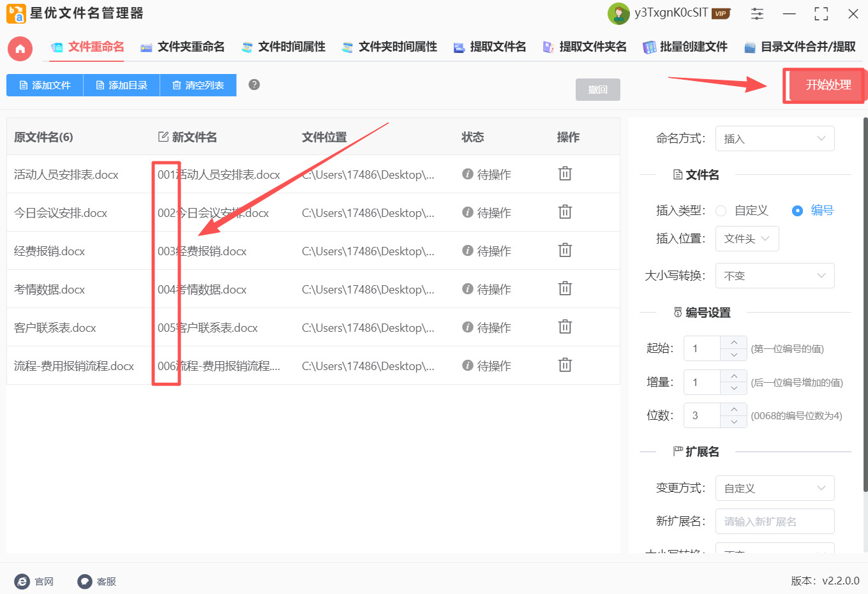Open the 提取文件夹名 tab
This screenshot has height=594, width=868.
pyautogui.click(x=585, y=47)
